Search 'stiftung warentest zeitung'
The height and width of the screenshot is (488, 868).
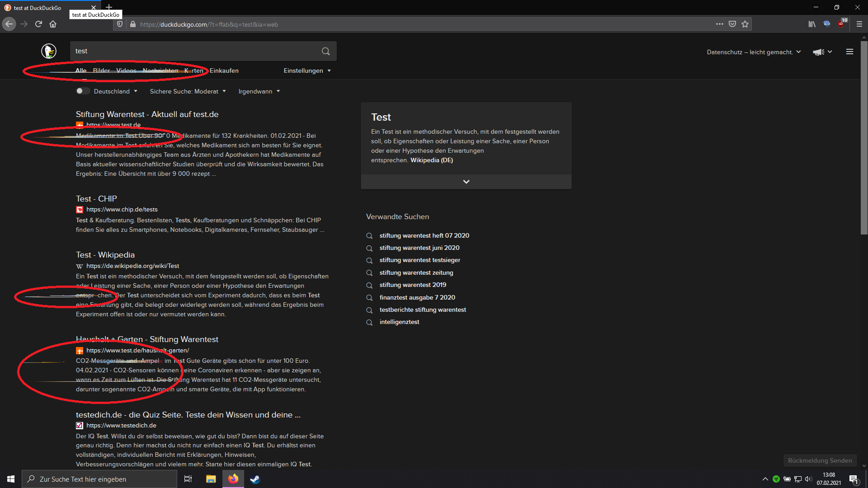coord(416,272)
